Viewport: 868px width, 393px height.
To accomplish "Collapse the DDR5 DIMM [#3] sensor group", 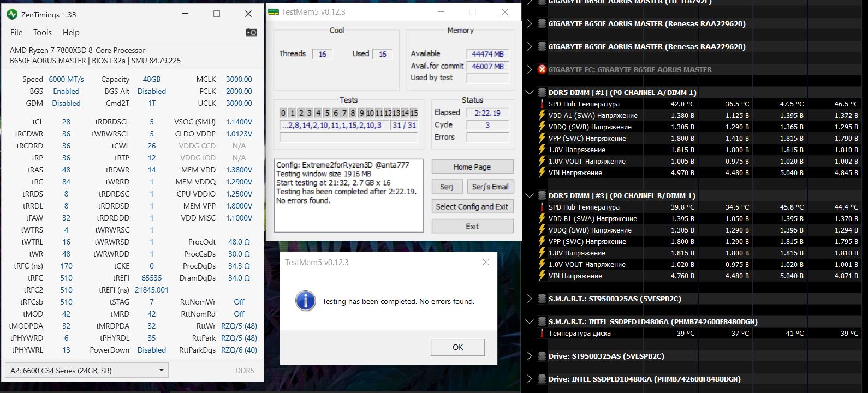I will 529,195.
